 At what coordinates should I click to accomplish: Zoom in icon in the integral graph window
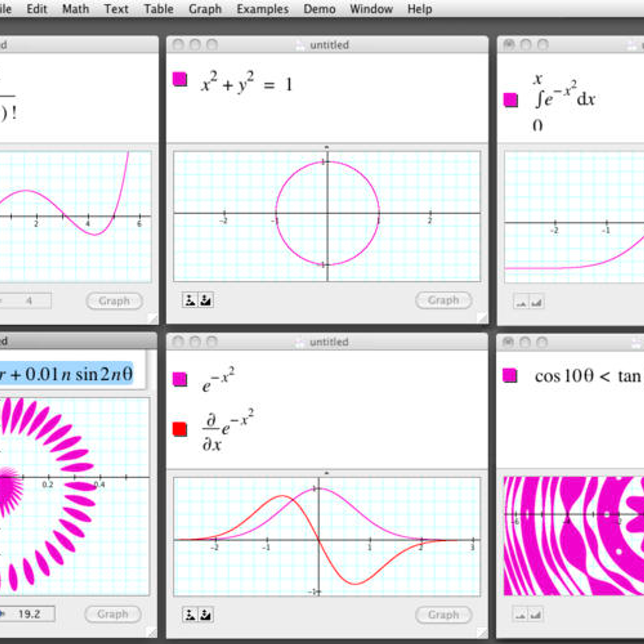pos(537,303)
